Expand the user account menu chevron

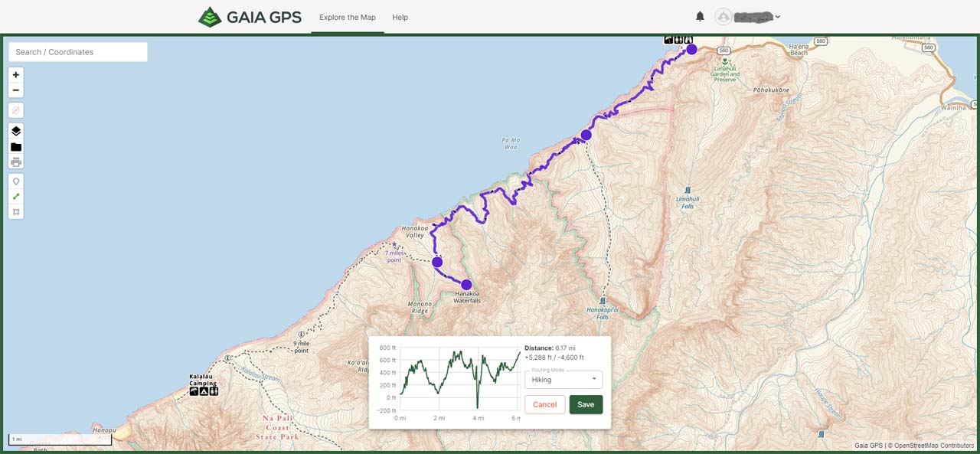tap(778, 17)
